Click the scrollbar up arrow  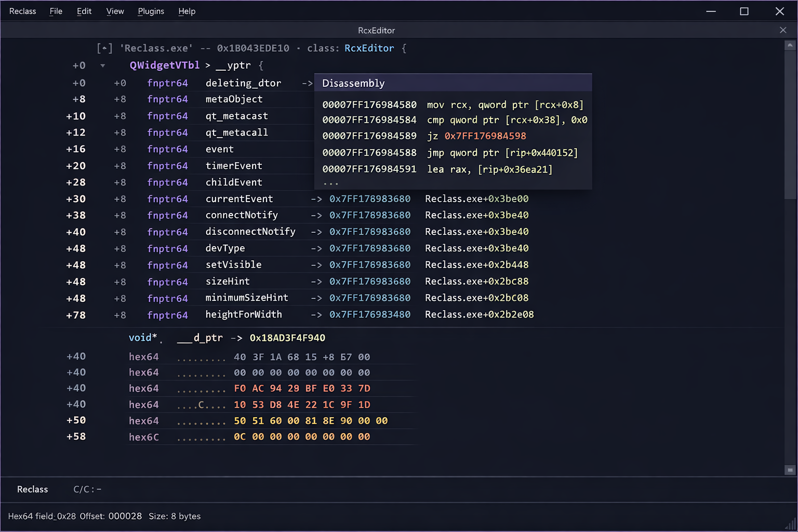coord(790,45)
